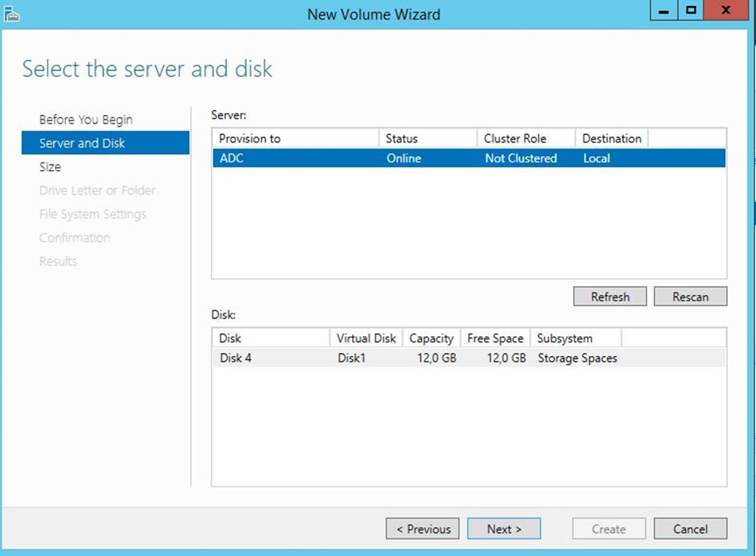
Task: Sort servers by Status column header
Action: [428, 139]
